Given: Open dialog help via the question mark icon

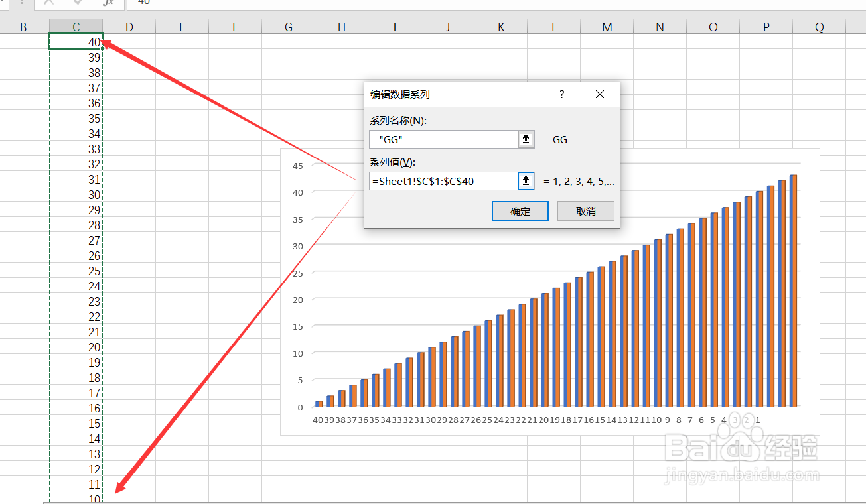Looking at the screenshot, I should (x=561, y=94).
